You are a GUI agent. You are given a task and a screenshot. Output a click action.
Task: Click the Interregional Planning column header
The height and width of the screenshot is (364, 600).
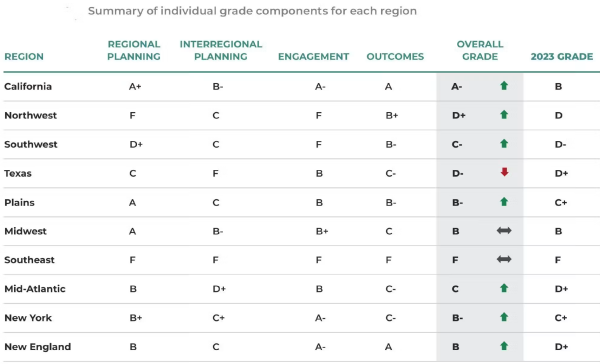[x=221, y=50]
